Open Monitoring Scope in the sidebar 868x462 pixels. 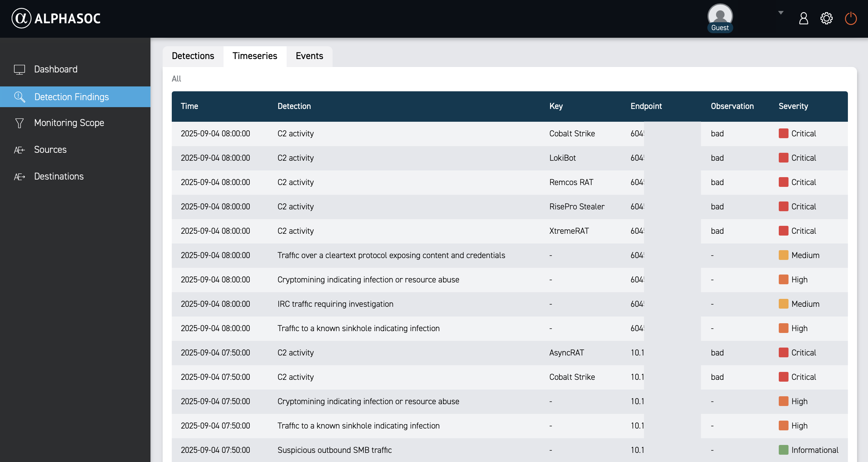pos(69,123)
